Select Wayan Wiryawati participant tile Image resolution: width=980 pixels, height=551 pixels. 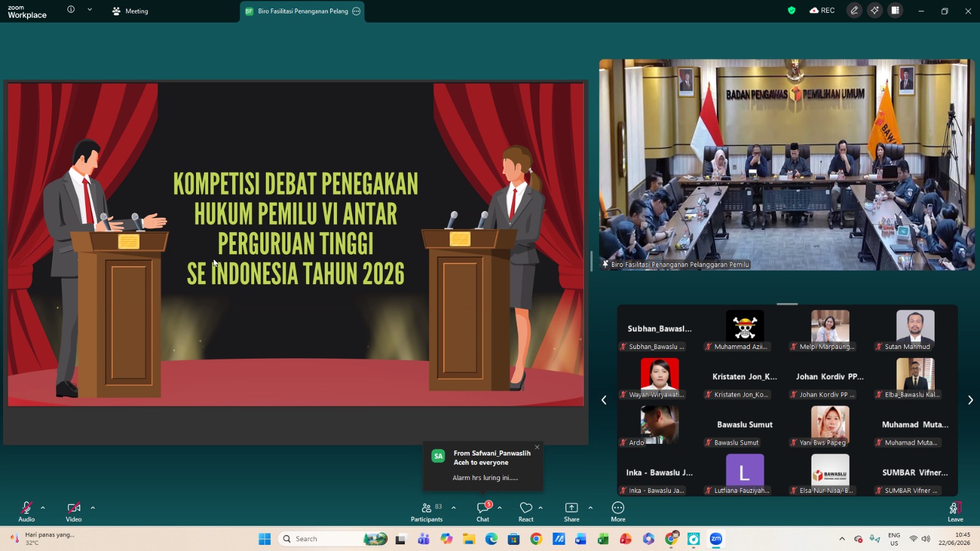(x=660, y=378)
